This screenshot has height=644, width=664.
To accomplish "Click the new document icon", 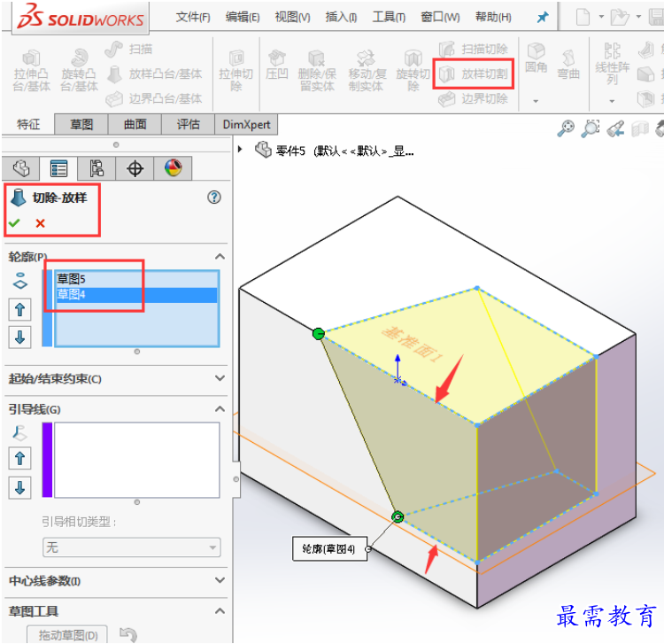I will click(x=583, y=18).
